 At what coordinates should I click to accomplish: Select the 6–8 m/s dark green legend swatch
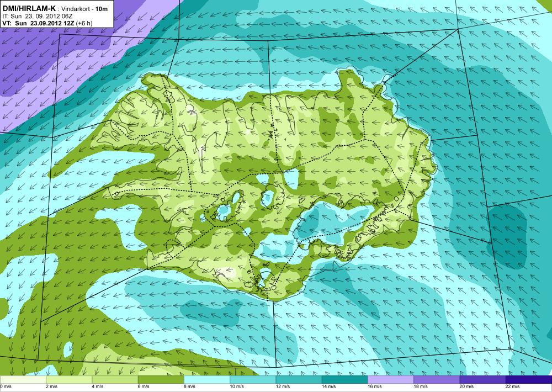click(161, 380)
